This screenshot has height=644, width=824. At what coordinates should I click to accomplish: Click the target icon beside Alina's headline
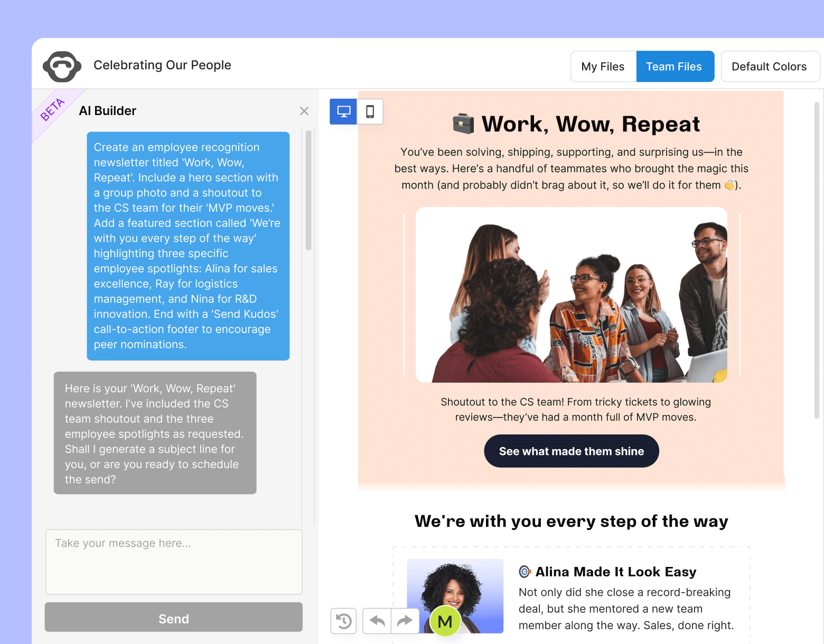[x=524, y=572]
